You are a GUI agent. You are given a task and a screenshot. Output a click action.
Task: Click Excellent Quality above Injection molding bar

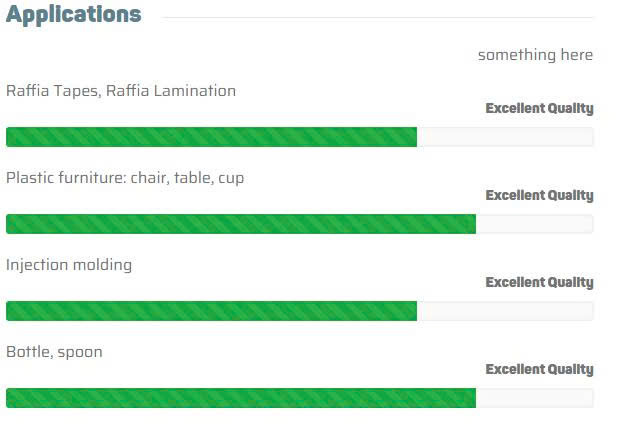(x=539, y=282)
